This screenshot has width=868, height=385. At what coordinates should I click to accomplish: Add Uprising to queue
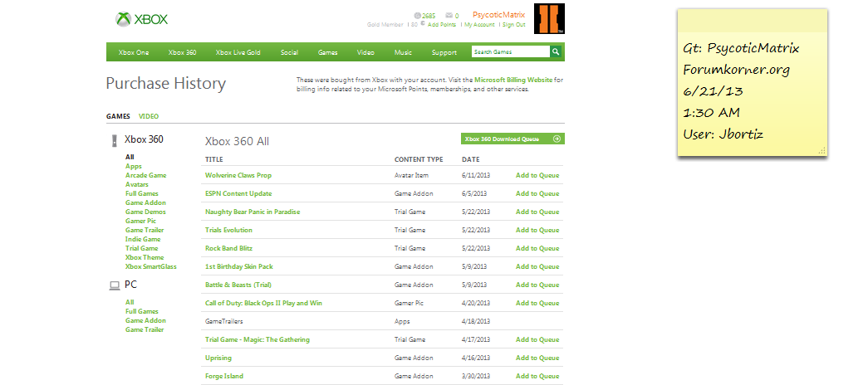537,358
